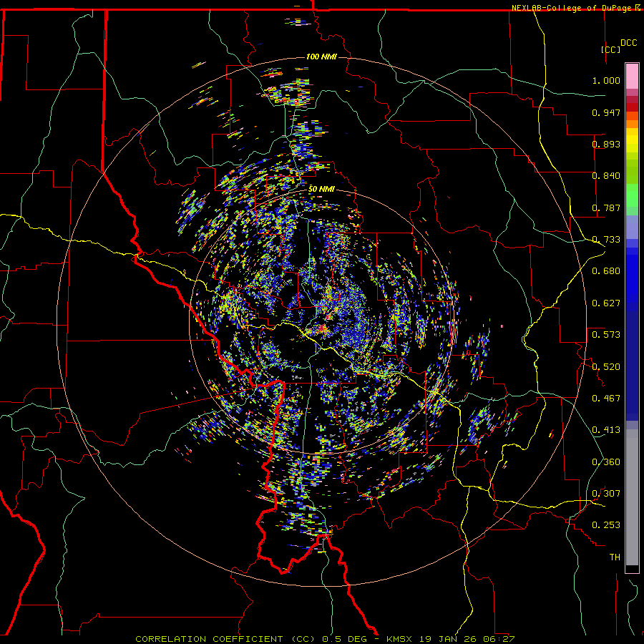Click the 0.840 legend value
The height and width of the screenshot is (644, 644).
click(606, 176)
